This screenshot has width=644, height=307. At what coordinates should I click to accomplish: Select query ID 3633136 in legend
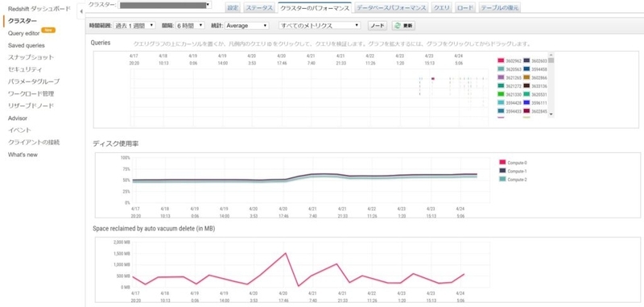point(539,86)
